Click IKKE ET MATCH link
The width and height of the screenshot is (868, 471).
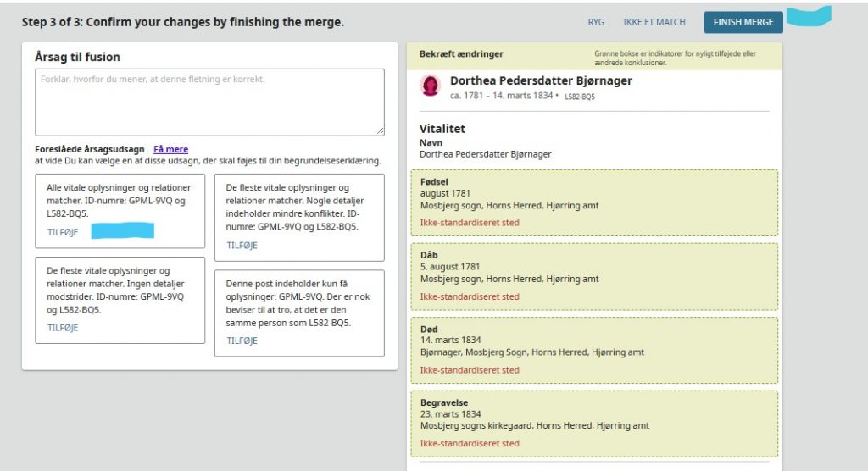coord(654,22)
